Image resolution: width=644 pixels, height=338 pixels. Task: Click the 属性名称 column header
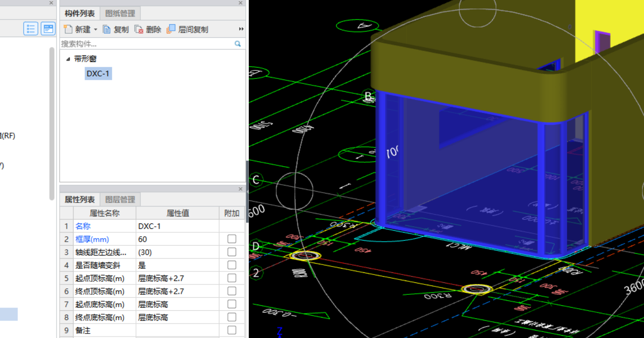pyautogui.click(x=104, y=213)
